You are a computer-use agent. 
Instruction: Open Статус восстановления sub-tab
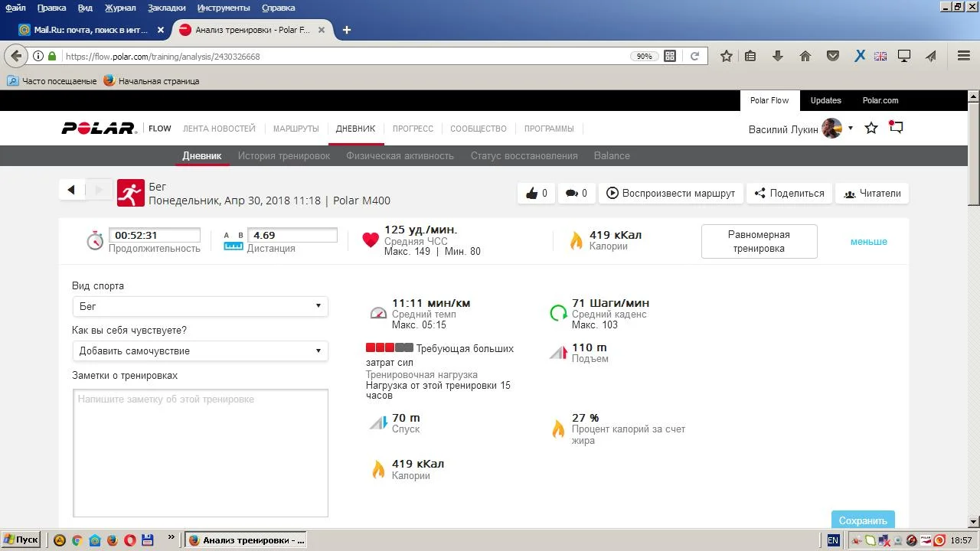[524, 155]
